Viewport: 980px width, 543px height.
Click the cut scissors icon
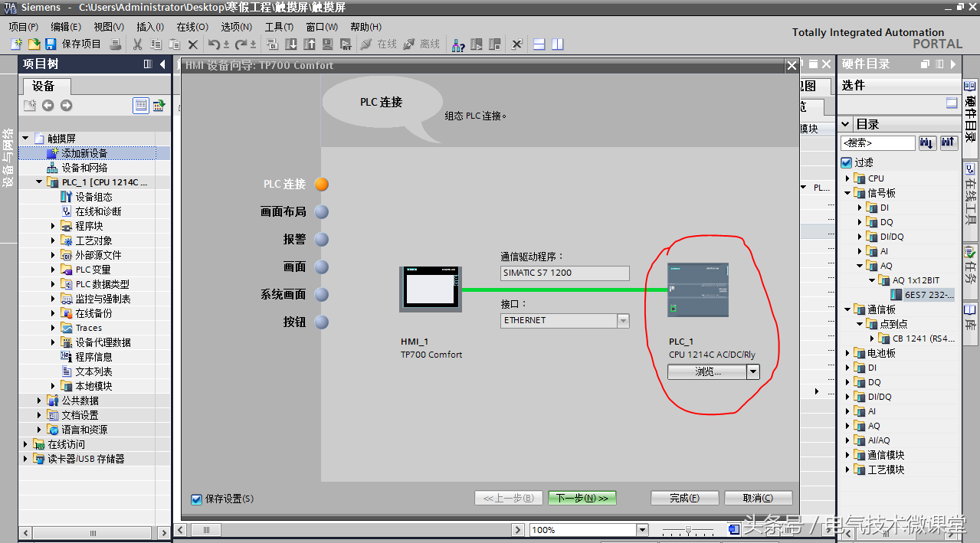pyautogui.click(x=138, y=44)
